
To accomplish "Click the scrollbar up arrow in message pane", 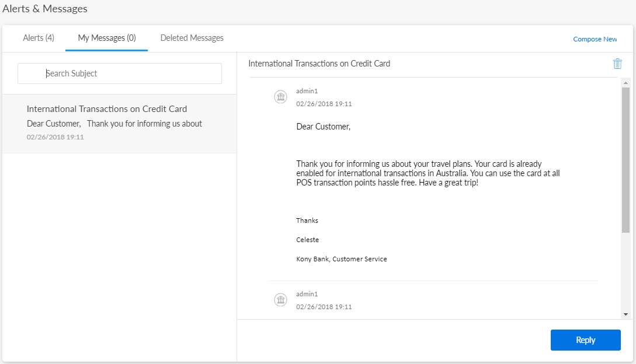I will tap(625, 82).
